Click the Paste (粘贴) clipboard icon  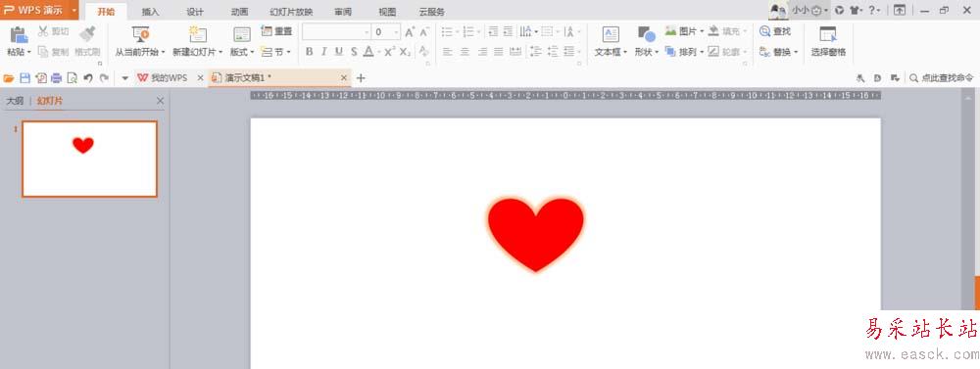coord(19,34)
